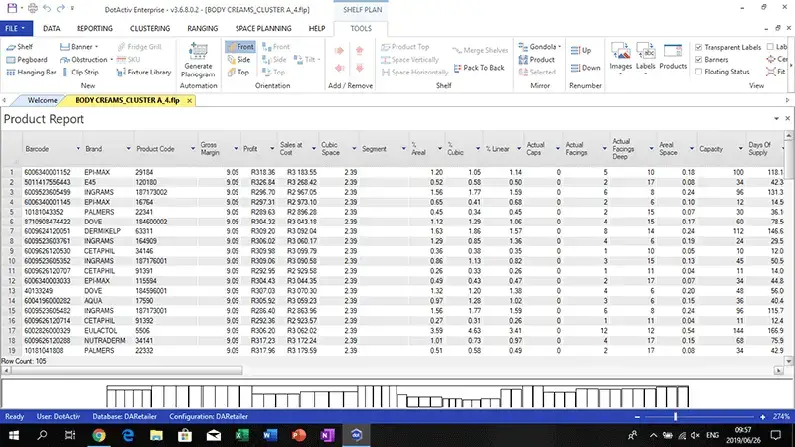
Task: Insert a Pegboard fixture
Action: 27,59
